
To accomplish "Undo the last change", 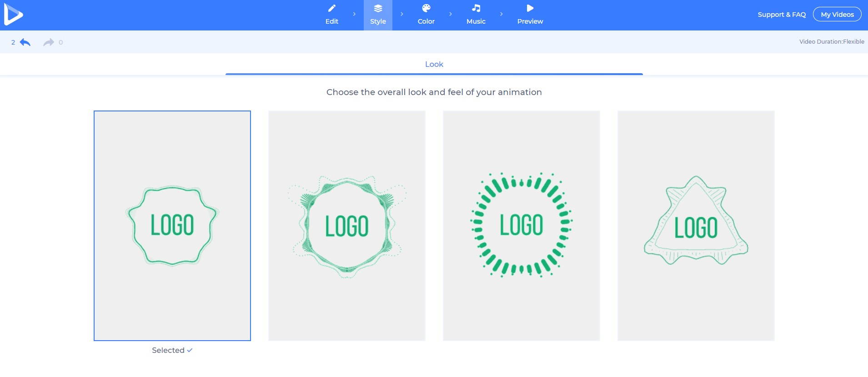I will pos(25,42).
